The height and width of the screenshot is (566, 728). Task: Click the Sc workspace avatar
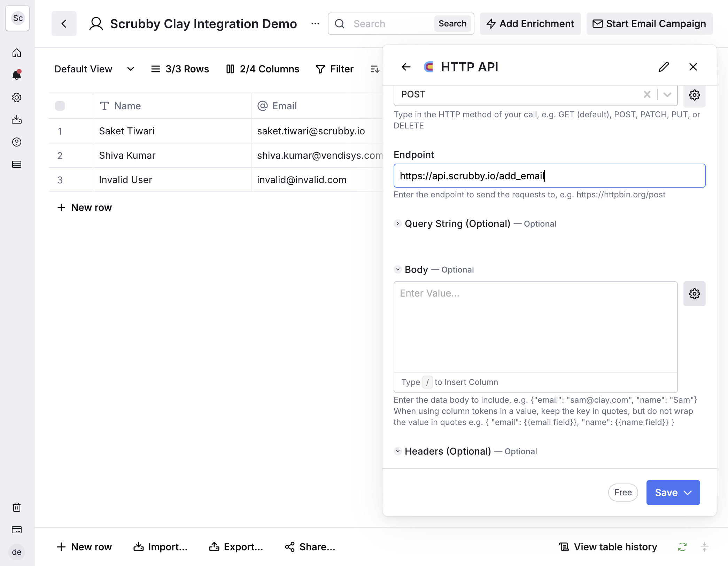point(17,18)
